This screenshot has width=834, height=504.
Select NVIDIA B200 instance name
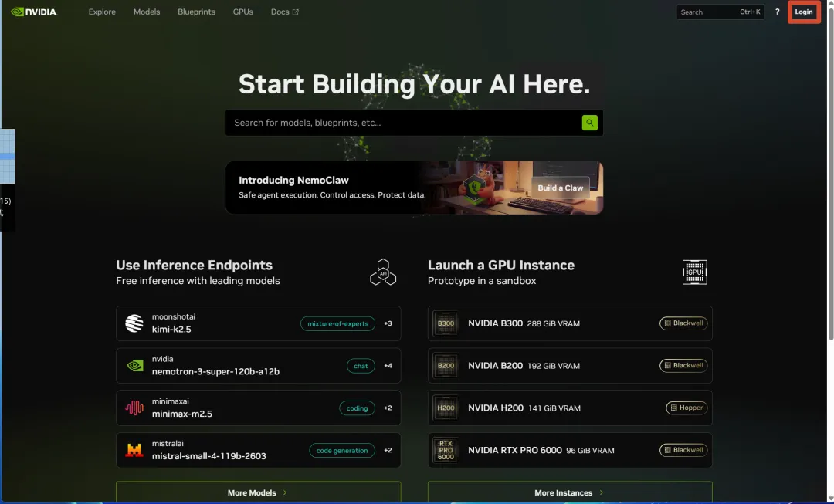pyautogui.click(x=495, y=366)
